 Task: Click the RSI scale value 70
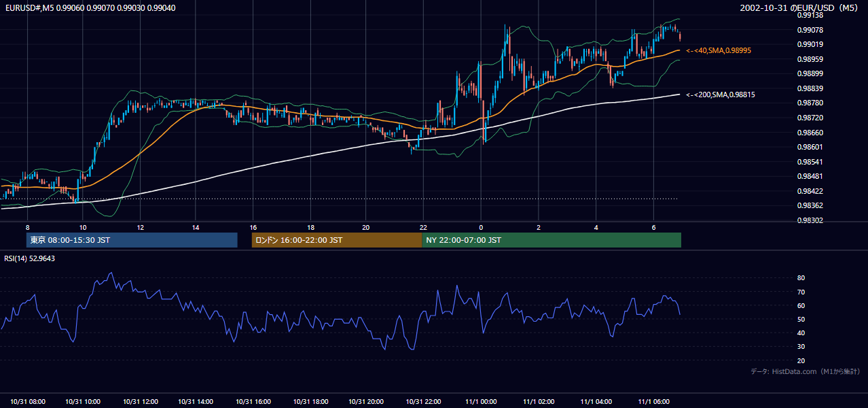coord(801,292)
